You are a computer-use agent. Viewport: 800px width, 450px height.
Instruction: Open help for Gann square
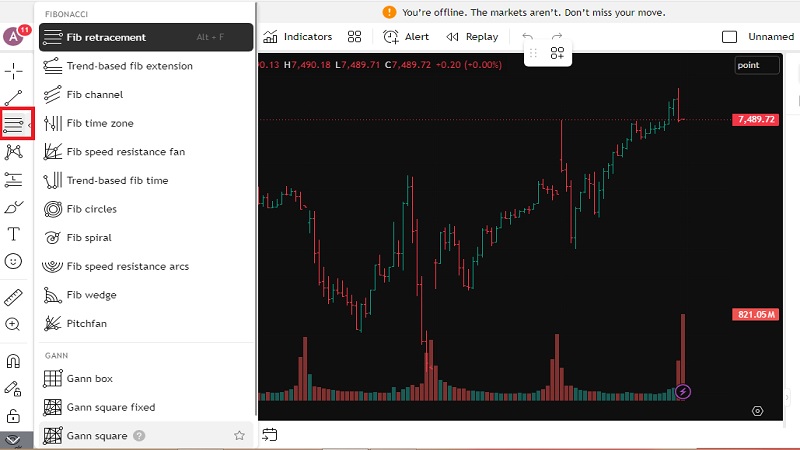[139, 436]
